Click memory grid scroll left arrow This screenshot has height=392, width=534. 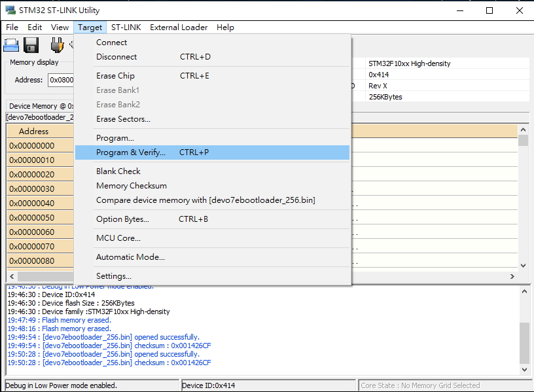click(x=12, y=277)
